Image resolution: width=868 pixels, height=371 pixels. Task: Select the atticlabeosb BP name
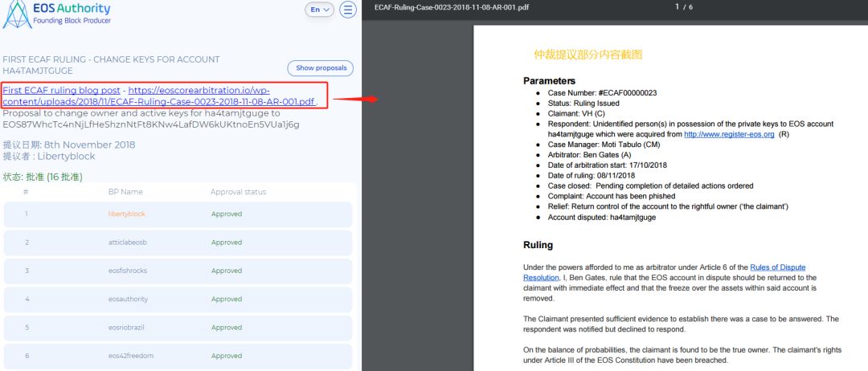coord(128,243)
